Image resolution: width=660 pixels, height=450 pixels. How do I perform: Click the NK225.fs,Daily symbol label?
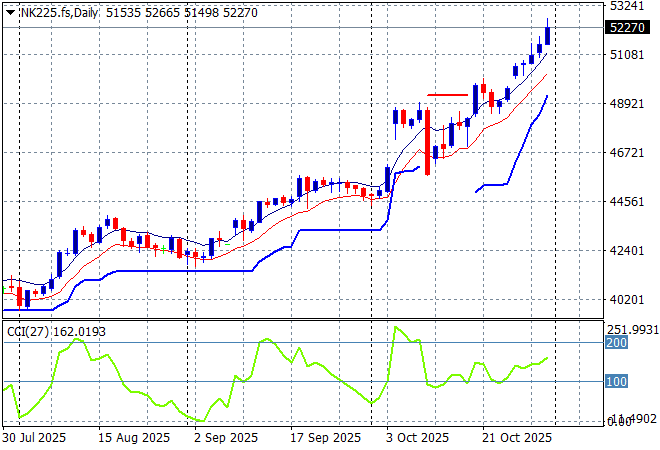pyautogui.click(x=58, y=10)
